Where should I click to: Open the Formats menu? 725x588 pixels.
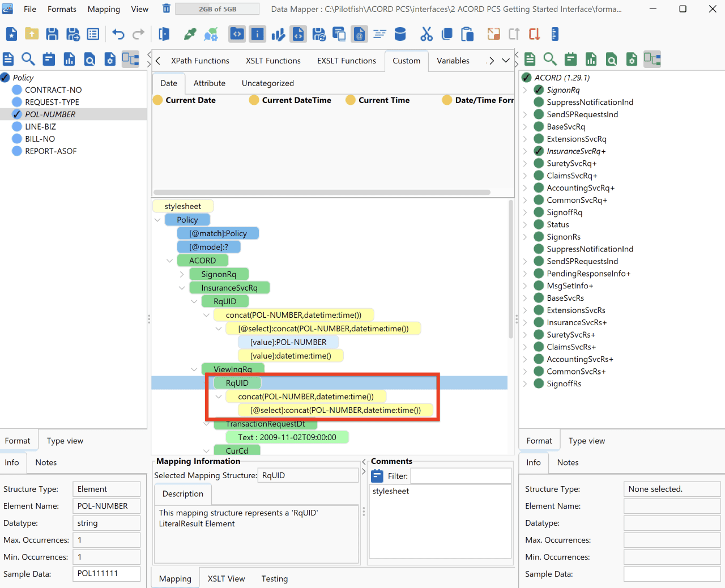(x=62, y=9)
